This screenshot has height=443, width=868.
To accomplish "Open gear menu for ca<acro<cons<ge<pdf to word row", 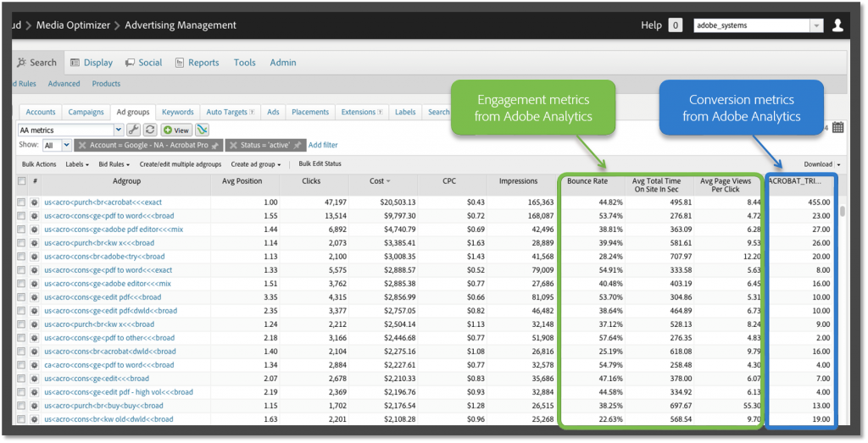I will [34, 365].
